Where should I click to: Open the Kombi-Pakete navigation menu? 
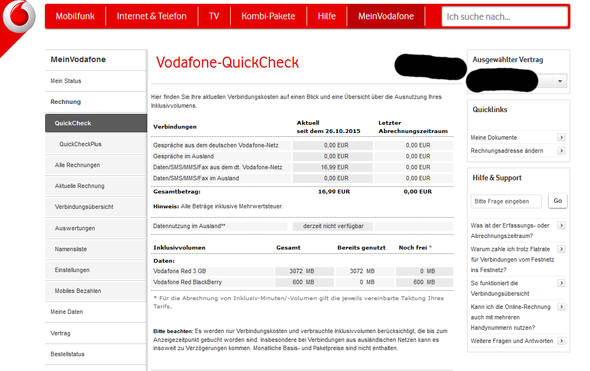click(268, 16)
